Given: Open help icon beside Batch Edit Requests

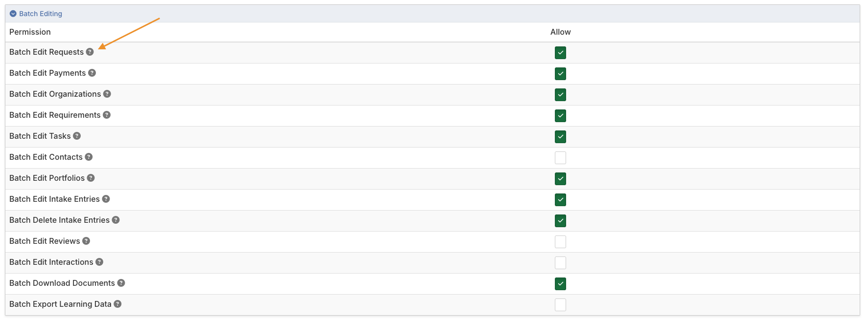Looking at the screenshot, I should [x=90, y=52].
